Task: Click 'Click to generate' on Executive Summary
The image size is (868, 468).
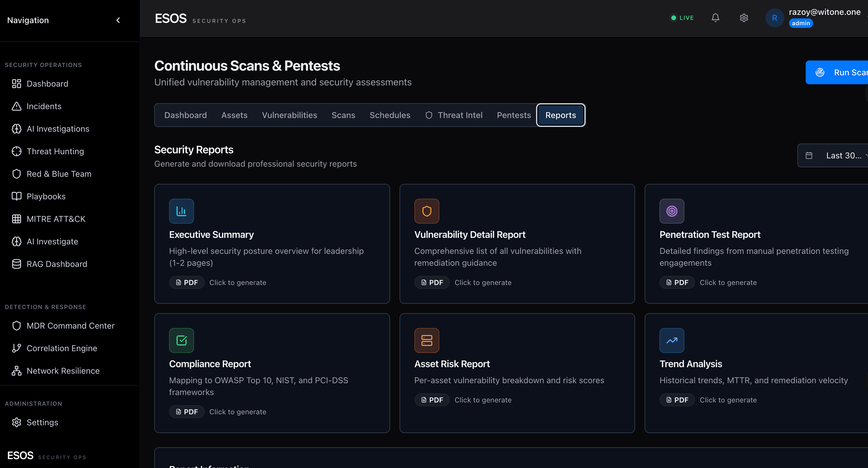Action: click(238, 282)
